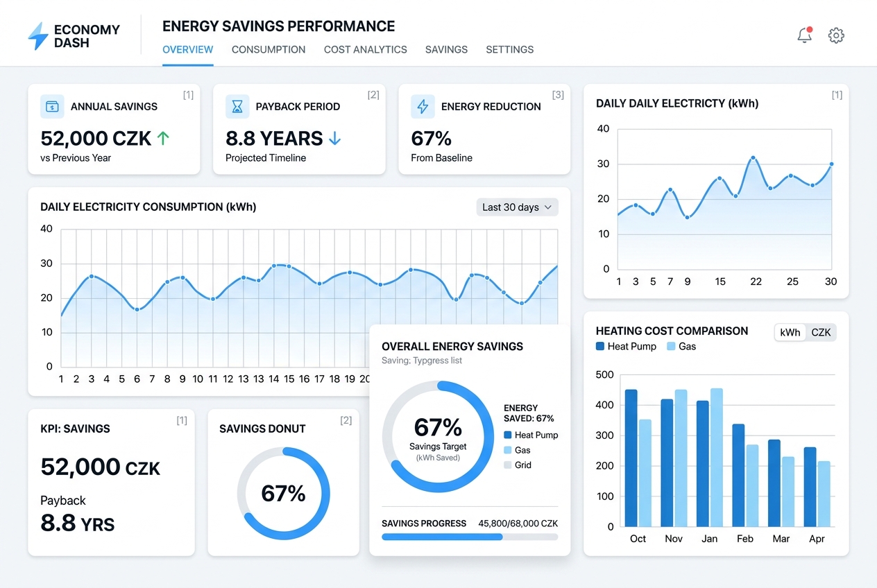This screenshot has height=588, width=877.
Task: Click the blue downward payback arrow
Action: pos(334,138)
